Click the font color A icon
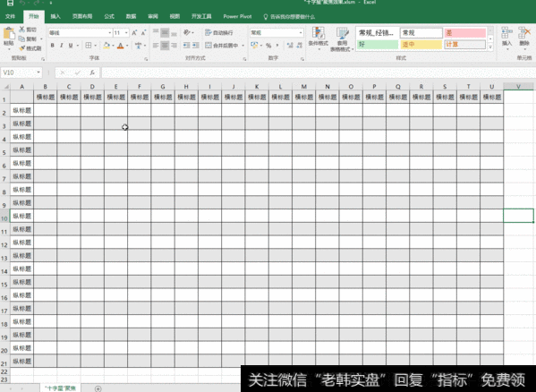 point(120,46)
